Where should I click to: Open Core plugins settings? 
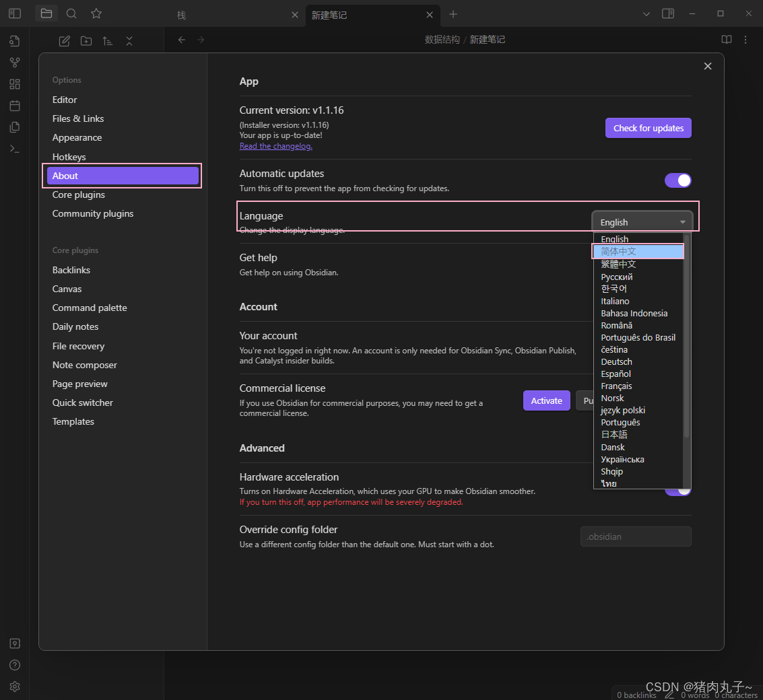click(x=123, y=195)
